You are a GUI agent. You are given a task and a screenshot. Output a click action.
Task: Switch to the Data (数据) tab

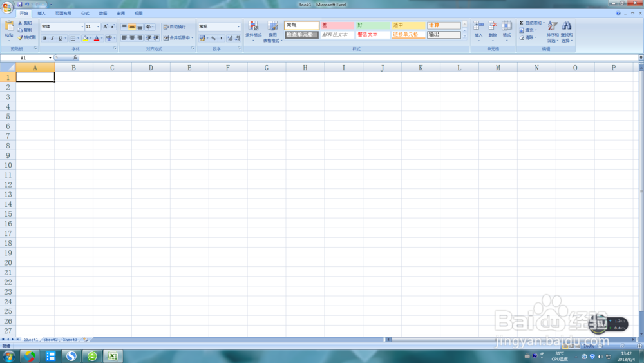click(x=102, y=14)
